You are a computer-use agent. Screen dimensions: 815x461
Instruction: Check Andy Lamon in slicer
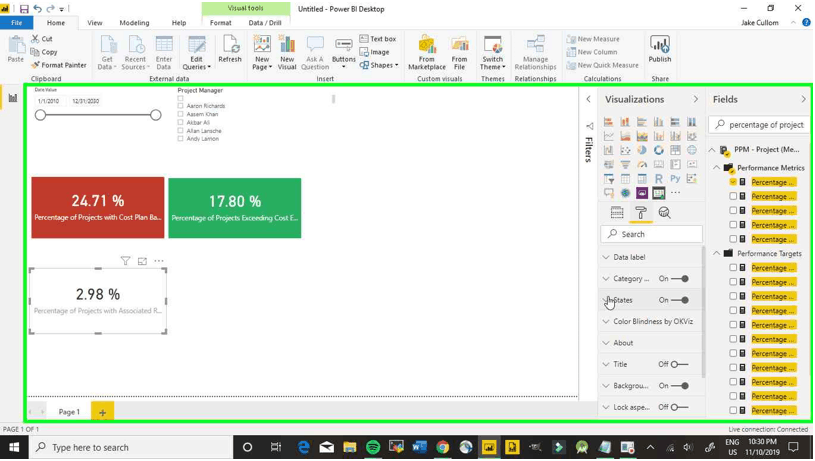(x=180, y=139)
